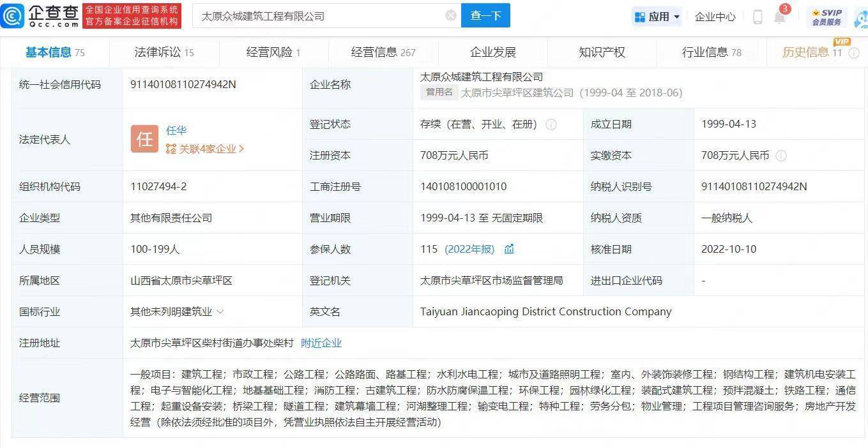Switch to the 知识产权 tab
The width and height of the screenshot is (868, 448).
tap(602, 52)
